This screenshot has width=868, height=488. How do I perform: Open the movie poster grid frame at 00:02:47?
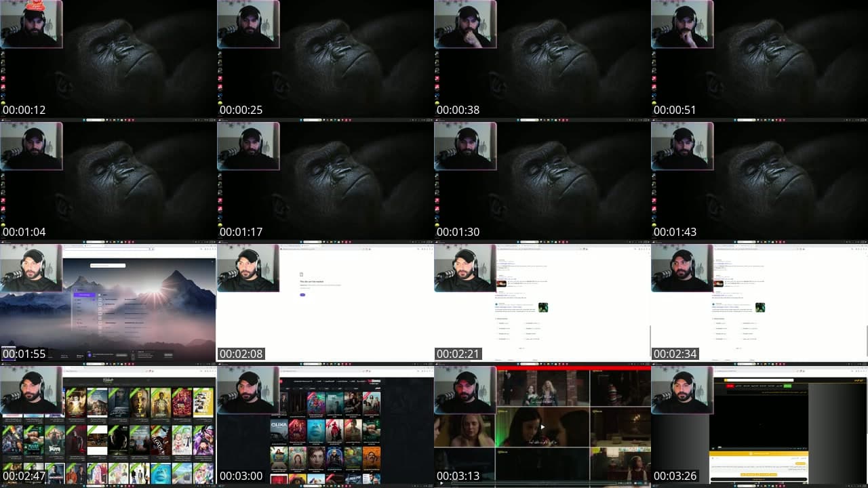(108, 427)
